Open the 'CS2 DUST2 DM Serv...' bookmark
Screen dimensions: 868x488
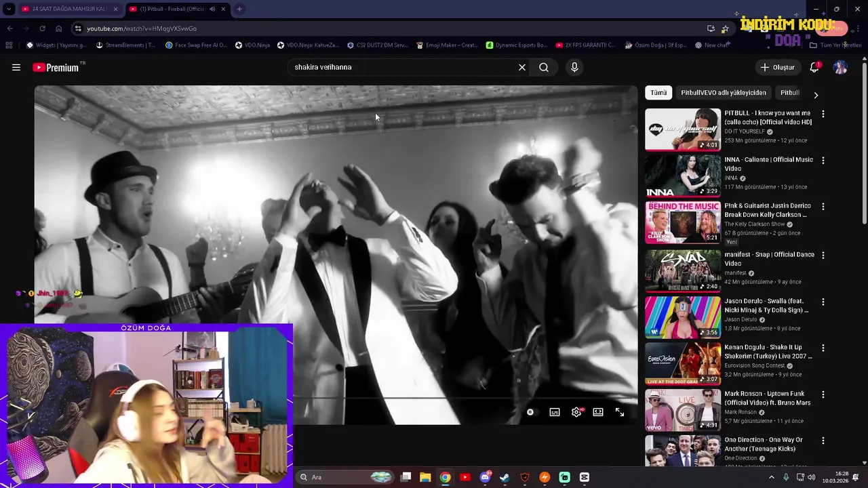(377, 45)
